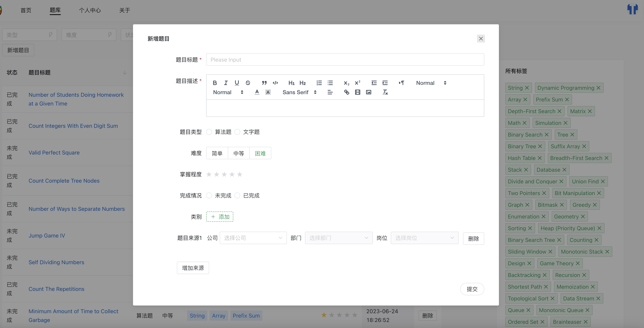Image resolution: width=644 pixels, height=328 pixels.
Task: Apply strikethrough formatting icon
Action: click(x=248, y=83)
